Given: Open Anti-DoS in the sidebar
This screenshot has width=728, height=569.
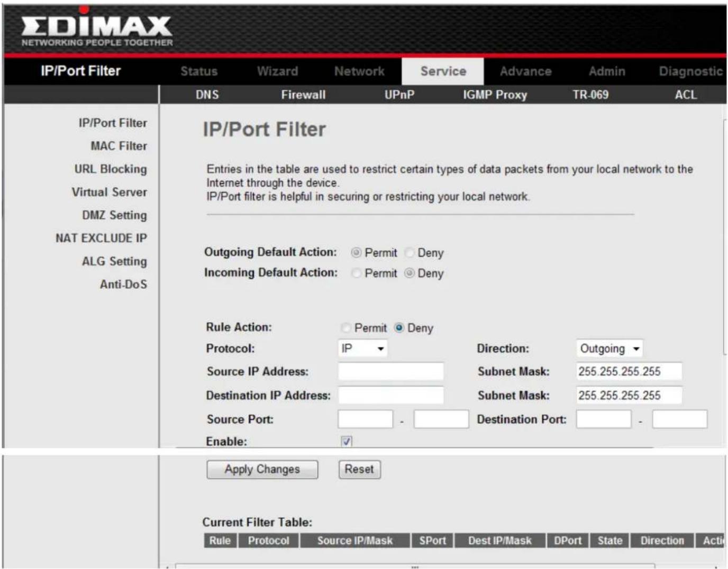Looking at the screenshot, I should tap(123, 284).
